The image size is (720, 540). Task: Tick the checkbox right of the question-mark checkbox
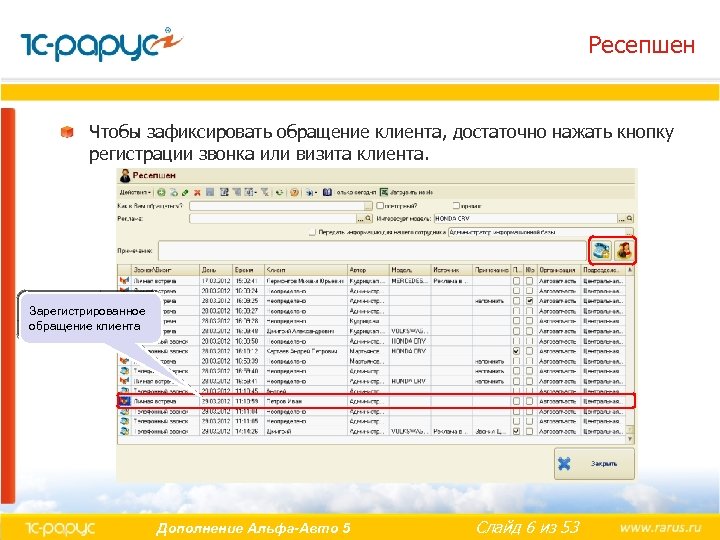pyautogui.click(x=456, y=206)
